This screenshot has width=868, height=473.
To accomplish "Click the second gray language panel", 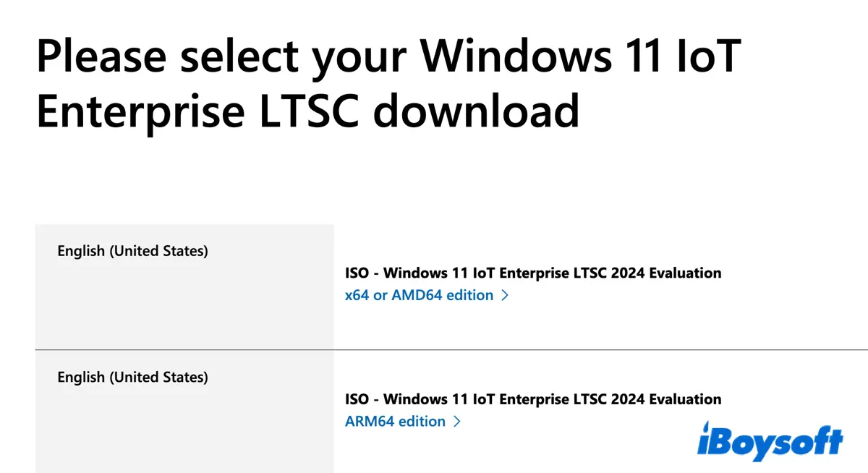I will tap(184, 412).
